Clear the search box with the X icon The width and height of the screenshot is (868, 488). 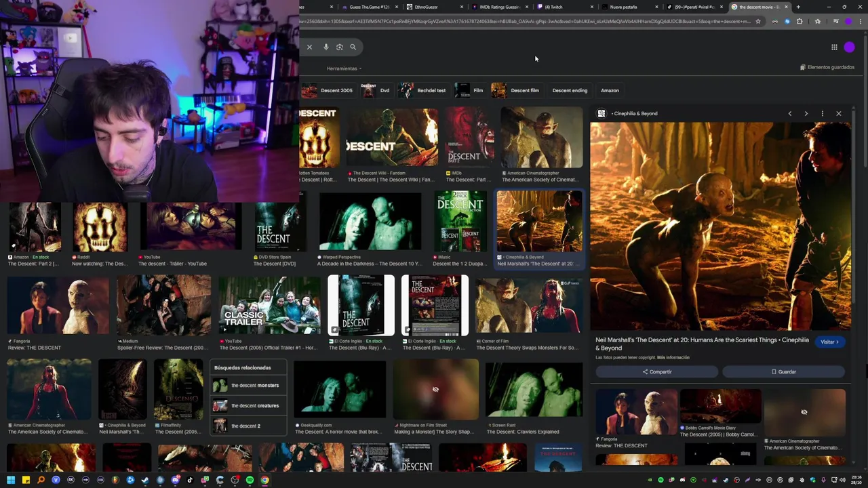tap(309, 47)
